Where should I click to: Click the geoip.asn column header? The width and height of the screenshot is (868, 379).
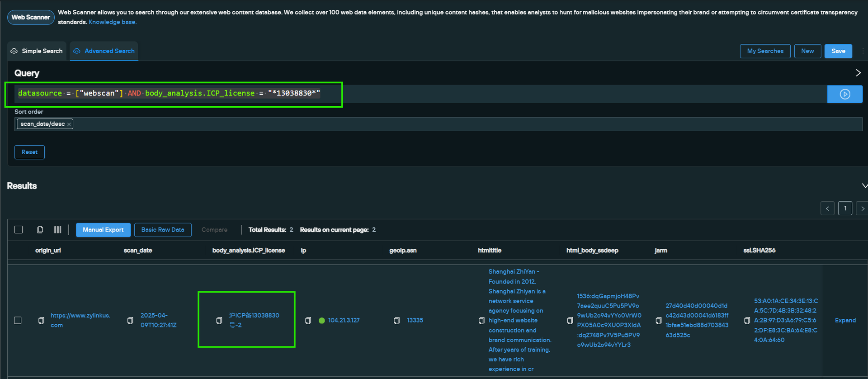[x=403, y=250]
